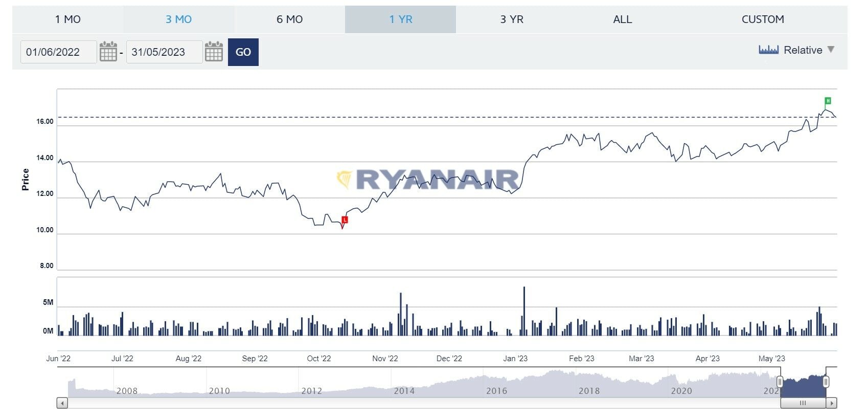Open the CUSTOM date range tab
This screenshot has width=868, height=420.
(x=762, y=19)
